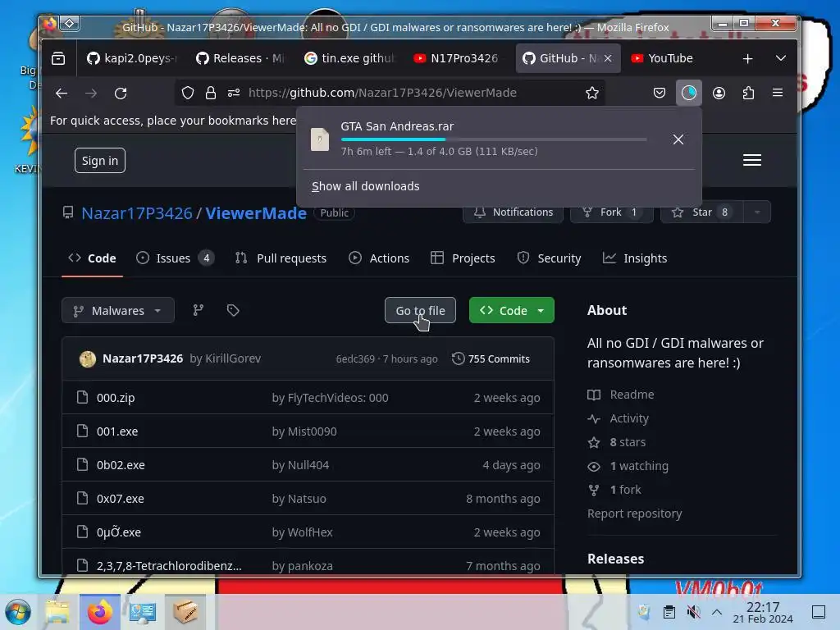Image resolution: width=840 pixels, height=630 pixels.
Task: Open commit message 'by FlyTechVideos: 000'
Action: coord(330,398)
